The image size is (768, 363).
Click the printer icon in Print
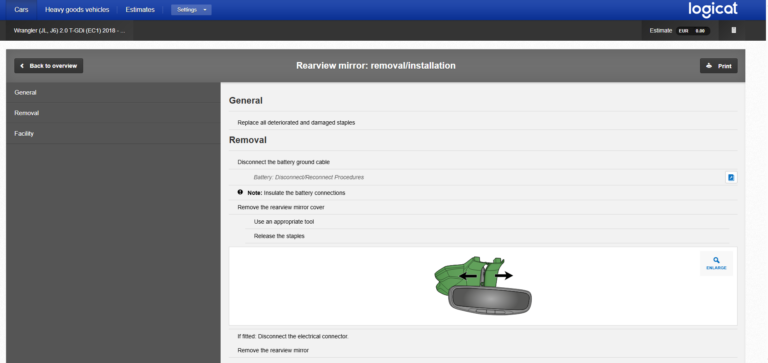(709, 66)
